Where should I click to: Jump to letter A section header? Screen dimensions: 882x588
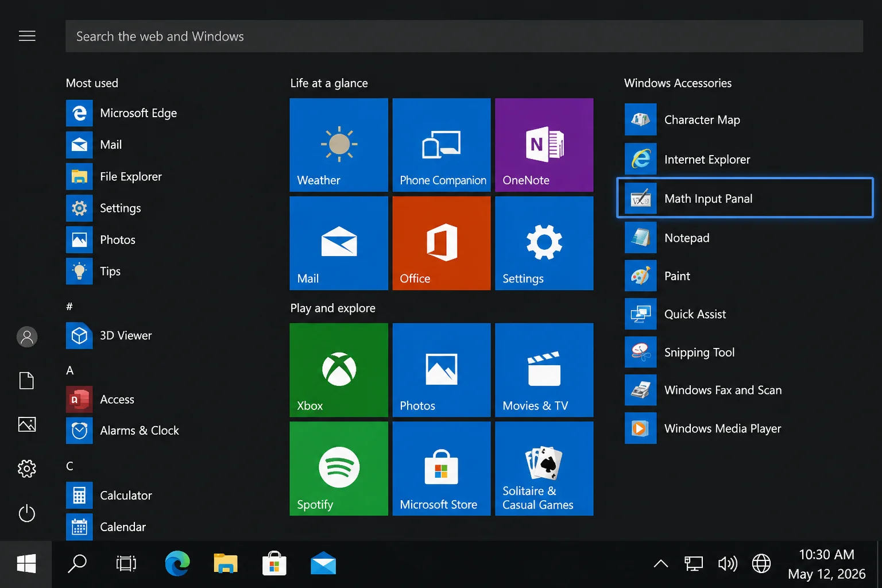pos(70,370)
